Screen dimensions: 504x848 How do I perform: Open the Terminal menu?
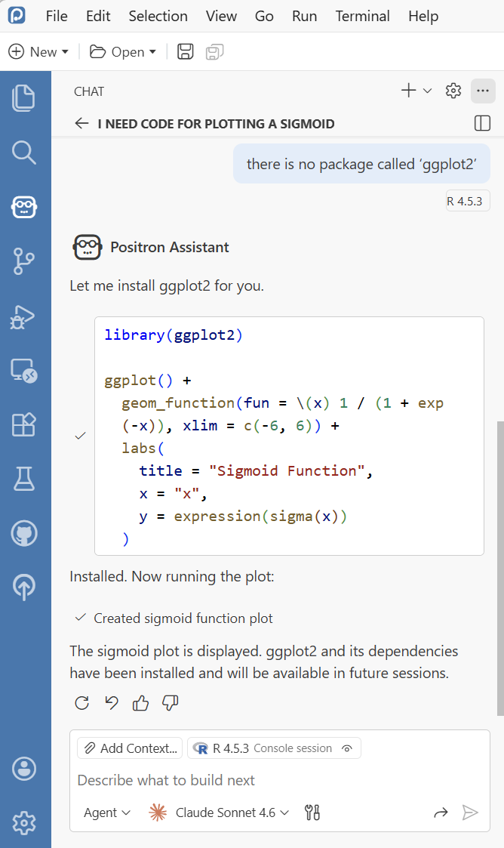point(364,16)
